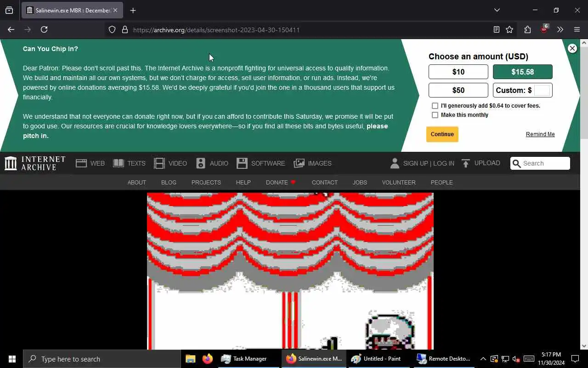The image size is (588, 368).
Task: Check the cover fees checkbox
Action: 435,106
